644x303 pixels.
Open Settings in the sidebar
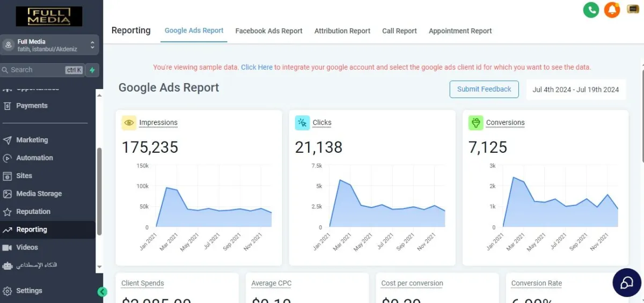29,291
